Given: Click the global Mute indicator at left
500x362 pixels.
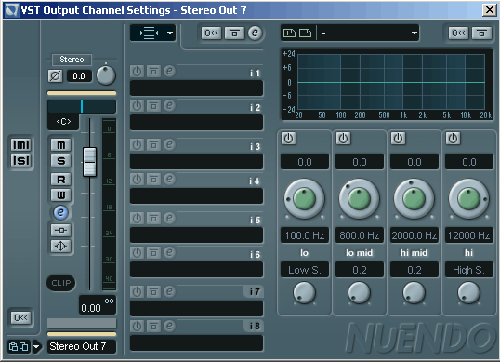Looking at the screenshot, I should tap(21, 145).
